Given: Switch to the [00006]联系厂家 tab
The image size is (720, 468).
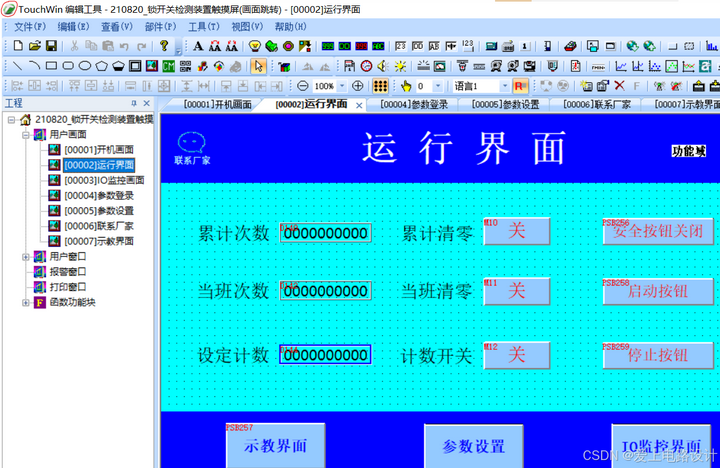Looking at the screenshot, I should tap(597, 105).
